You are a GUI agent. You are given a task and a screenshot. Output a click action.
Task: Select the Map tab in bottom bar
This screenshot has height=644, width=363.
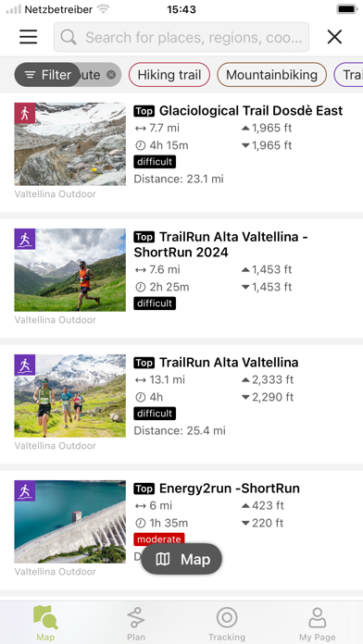click(x=45, y=623)
